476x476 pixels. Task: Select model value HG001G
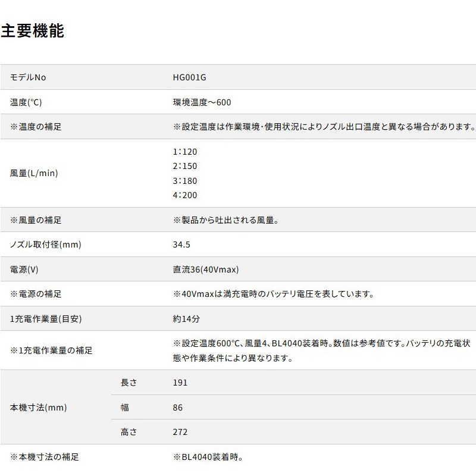(189, 77)
